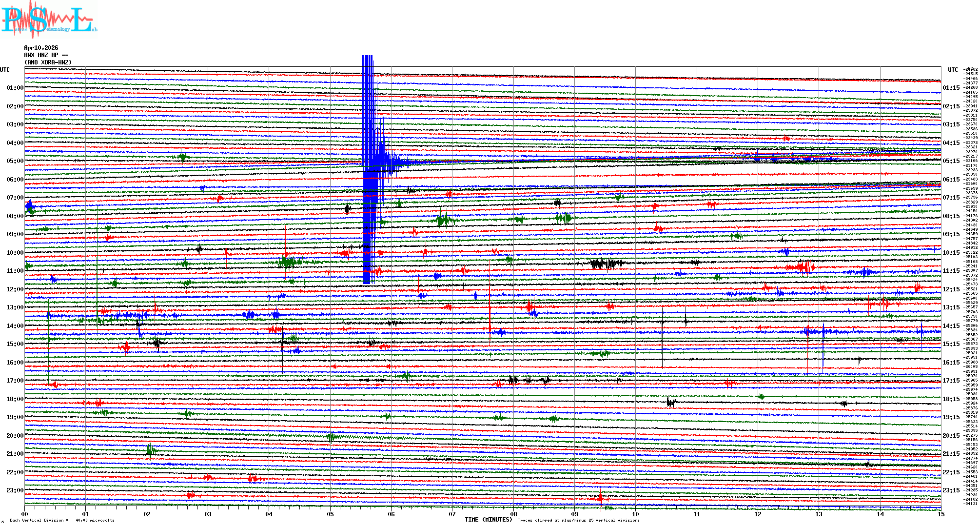Click the Each Vertical Division scale note
980x527 pixels.
pyautogui.click(x=62, y=520)
